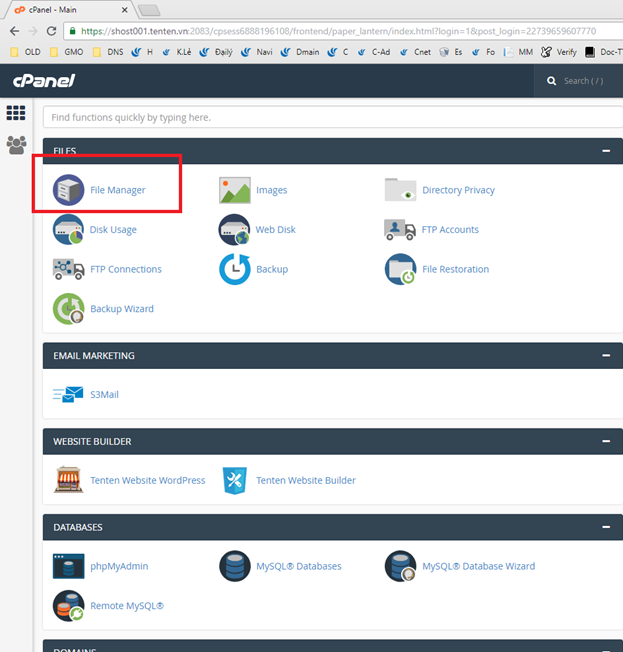Open the Backup clock icon
The width and height of the screenshot is (623, 652).
pyautogui.click(x=235, y=269)
